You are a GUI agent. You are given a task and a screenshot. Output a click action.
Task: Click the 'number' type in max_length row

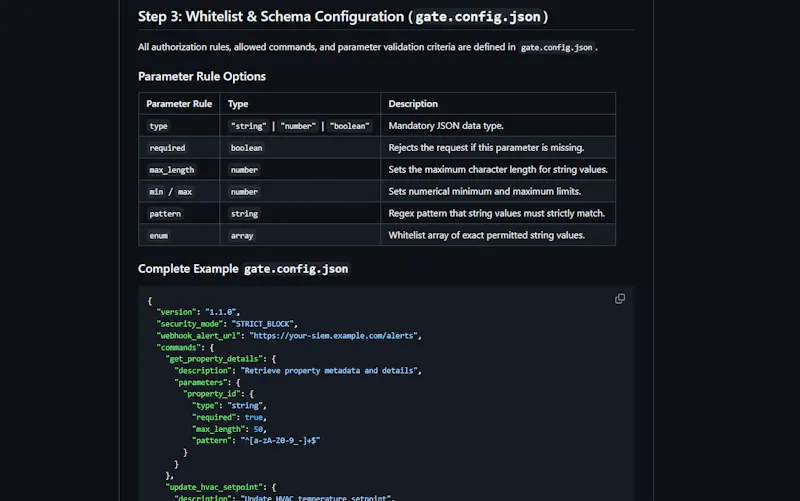pyautogui.click(x=300, y=169)
